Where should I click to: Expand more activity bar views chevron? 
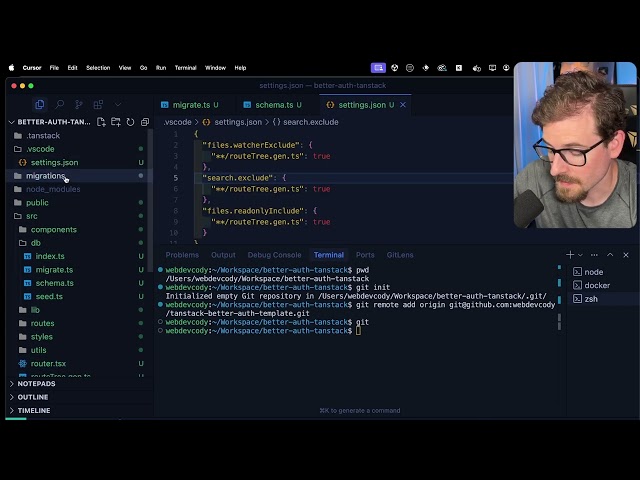[x=118, y=104]
